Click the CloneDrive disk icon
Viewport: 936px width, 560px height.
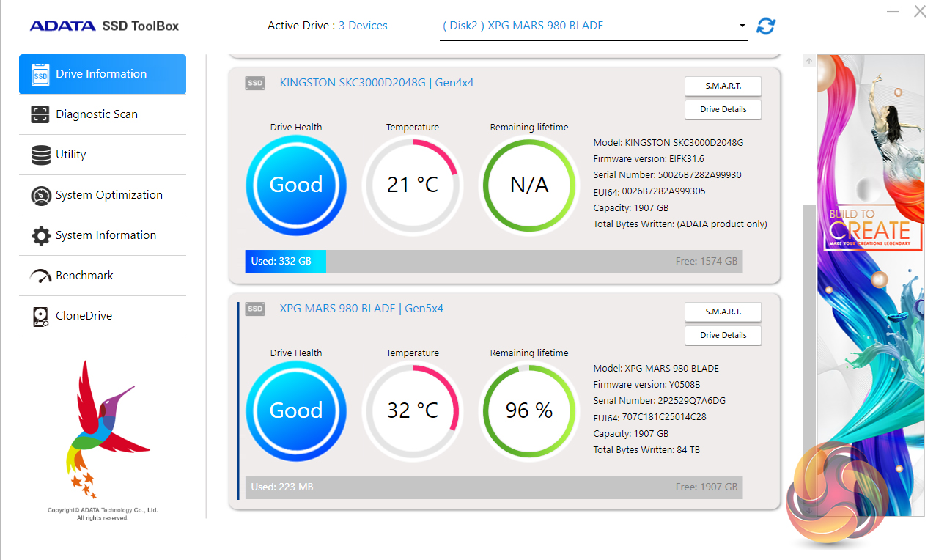(x=41, y=316)
